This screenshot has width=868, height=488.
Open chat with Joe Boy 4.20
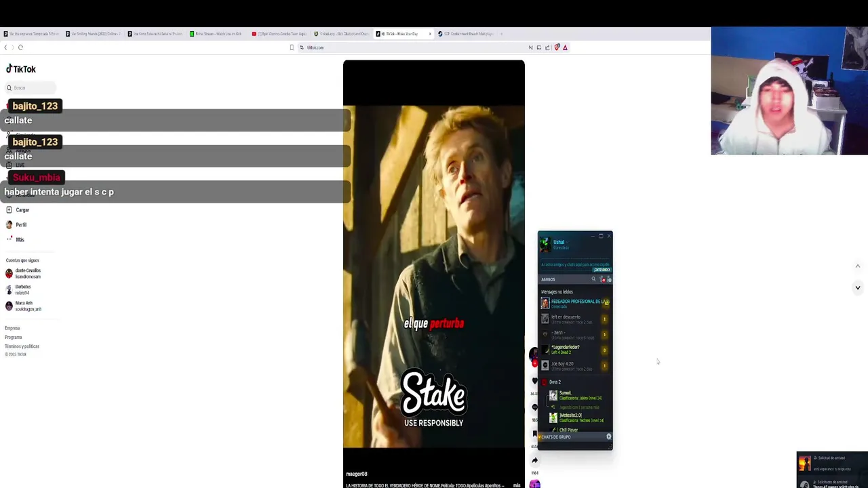(575, 366)
